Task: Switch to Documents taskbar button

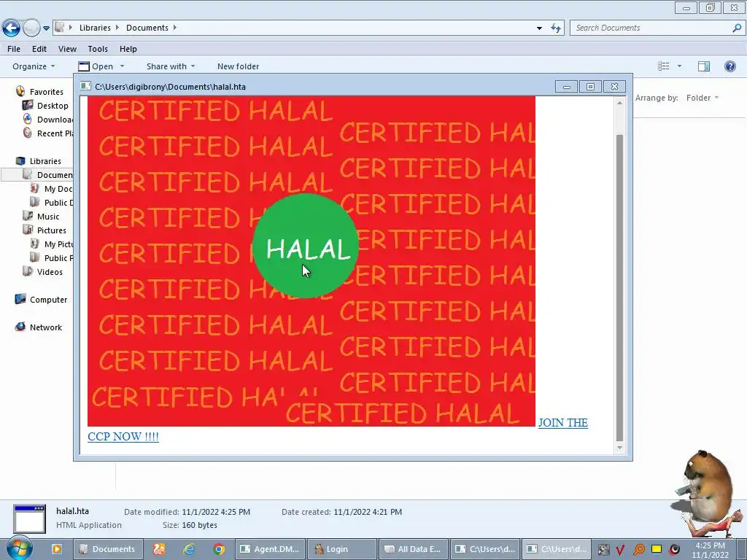Action: tap(108, 549)
